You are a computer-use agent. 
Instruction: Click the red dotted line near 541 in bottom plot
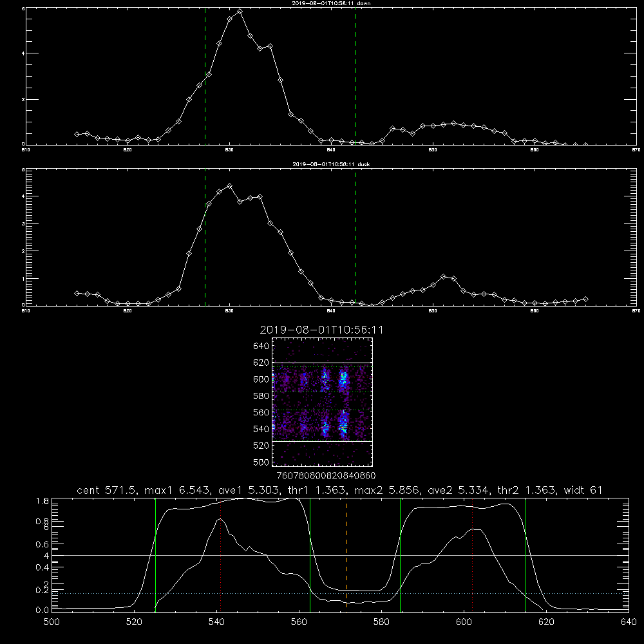coord(220,554)
